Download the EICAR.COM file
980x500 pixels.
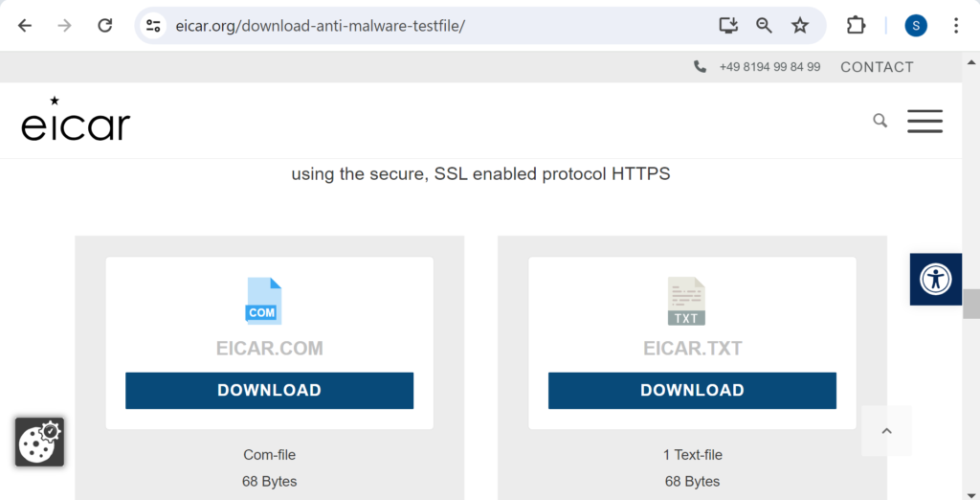(269, 391)
